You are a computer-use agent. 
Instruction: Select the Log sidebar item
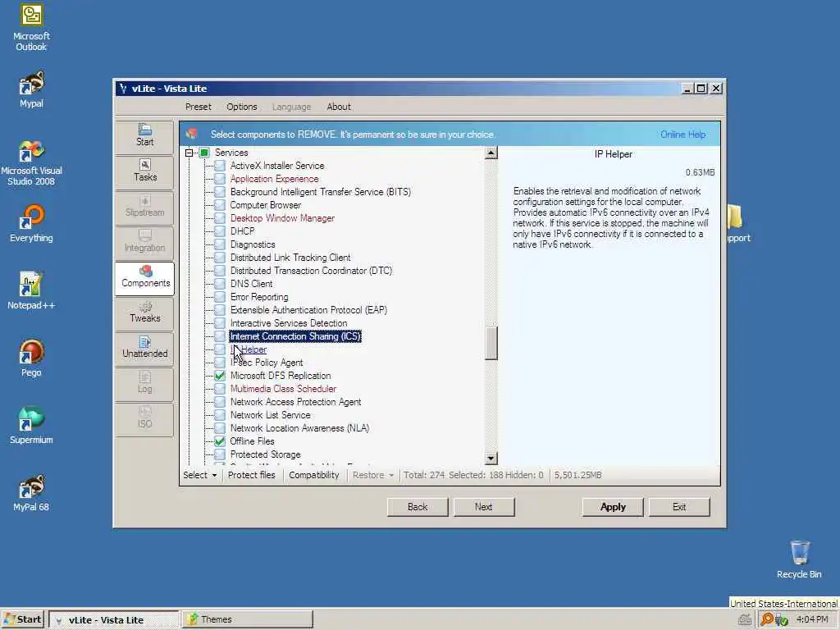click(x=144, y=383)
